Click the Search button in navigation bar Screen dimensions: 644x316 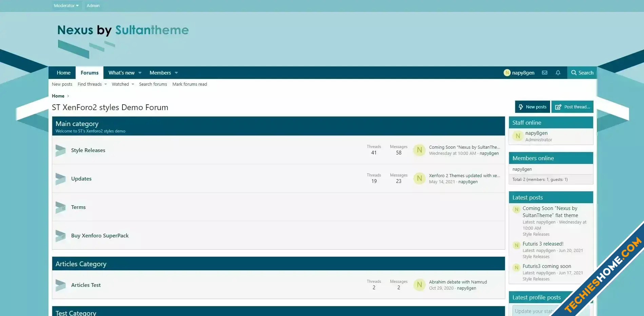click(x=582, y=73)
